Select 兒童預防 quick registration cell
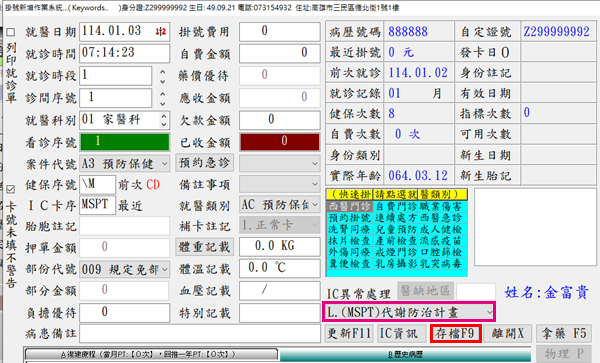This screenshot has width=600, height=363. (395, 230)
